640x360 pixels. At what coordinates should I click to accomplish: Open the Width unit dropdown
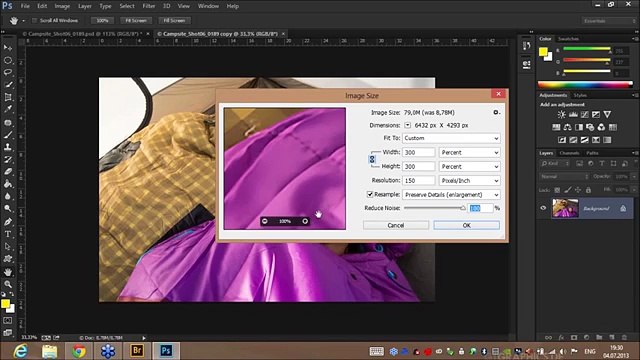click(x=469, y=153)
